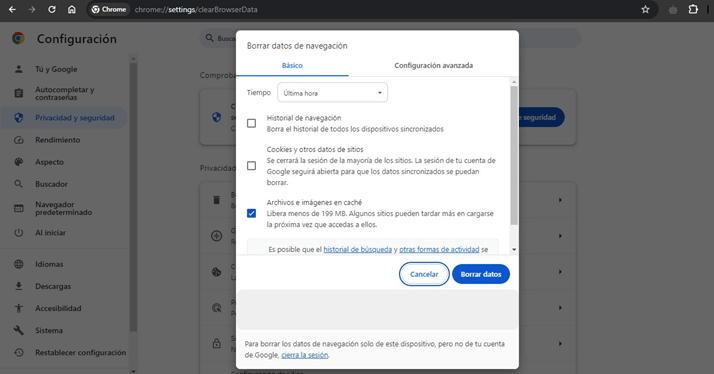Viewport: 714px width, 374px height.
Task: Click the blue seguridad button behind the dialog
Action: 541,118
